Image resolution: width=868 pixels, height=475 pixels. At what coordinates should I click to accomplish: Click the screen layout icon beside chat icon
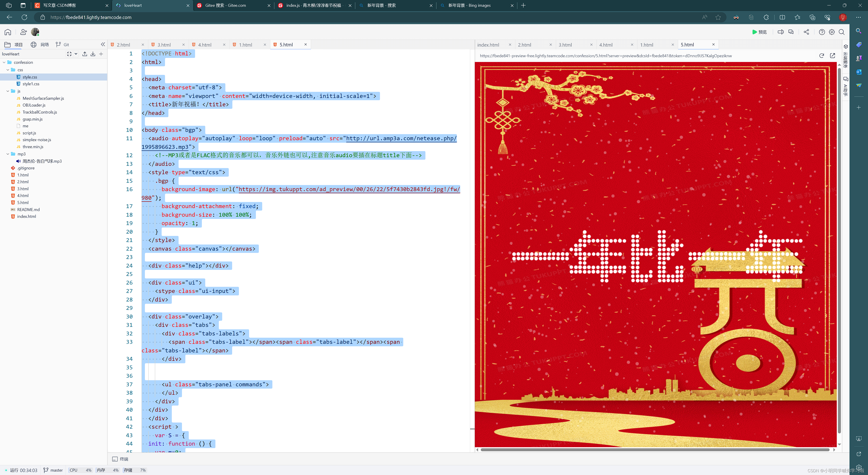[x=780, y=32]
